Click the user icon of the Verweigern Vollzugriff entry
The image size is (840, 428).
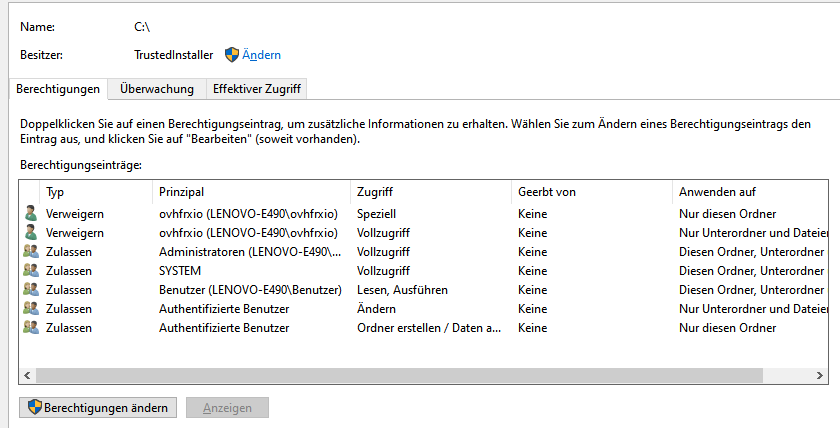tap(31, 233)
